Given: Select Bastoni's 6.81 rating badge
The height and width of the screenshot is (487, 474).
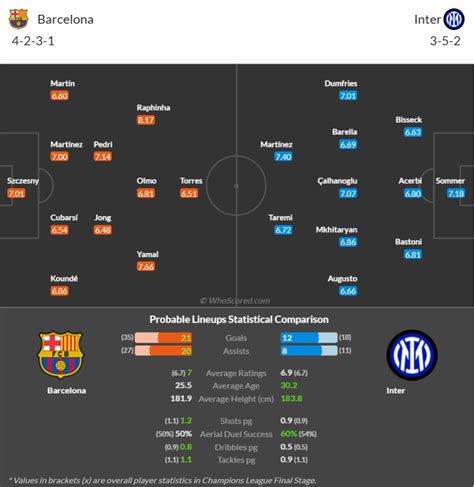Looking at the screenshot, I should tap(413, 255).
